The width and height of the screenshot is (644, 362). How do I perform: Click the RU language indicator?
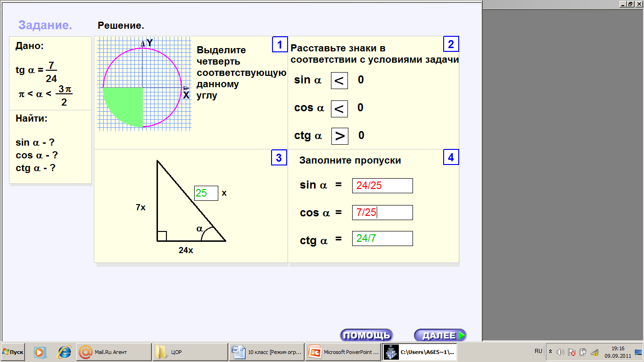pos(538,351)
